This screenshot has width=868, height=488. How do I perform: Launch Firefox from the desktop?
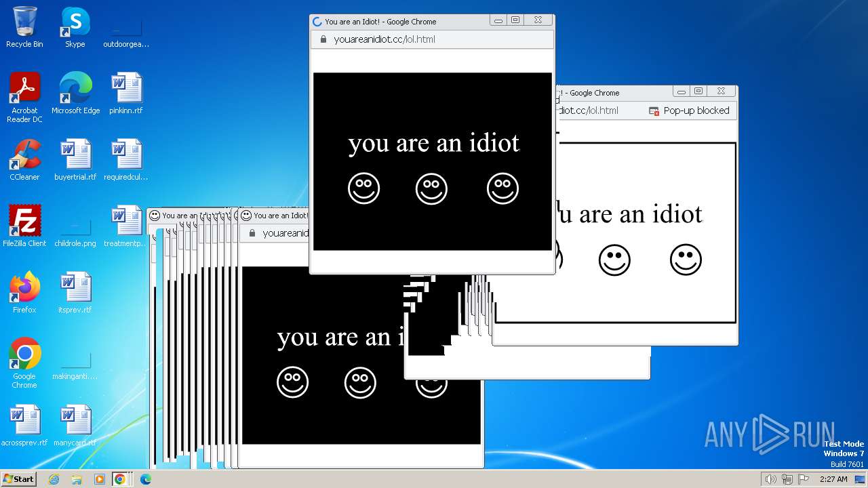click(x=24, y=293)
